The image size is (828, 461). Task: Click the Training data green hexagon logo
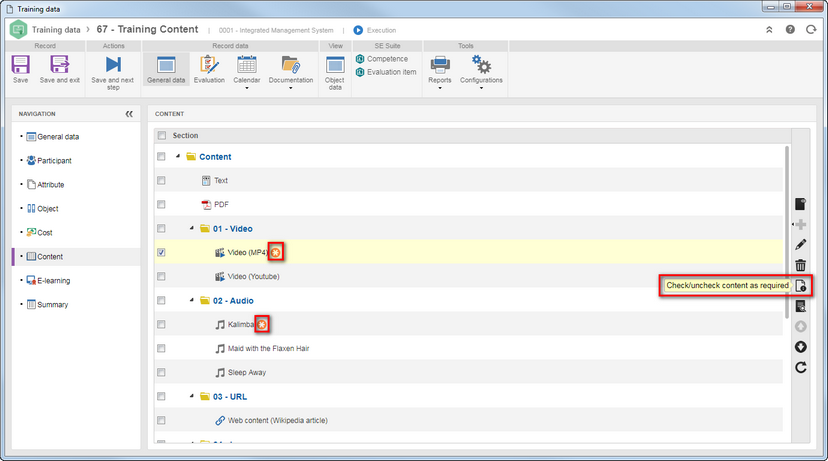[x=18, y=30]
